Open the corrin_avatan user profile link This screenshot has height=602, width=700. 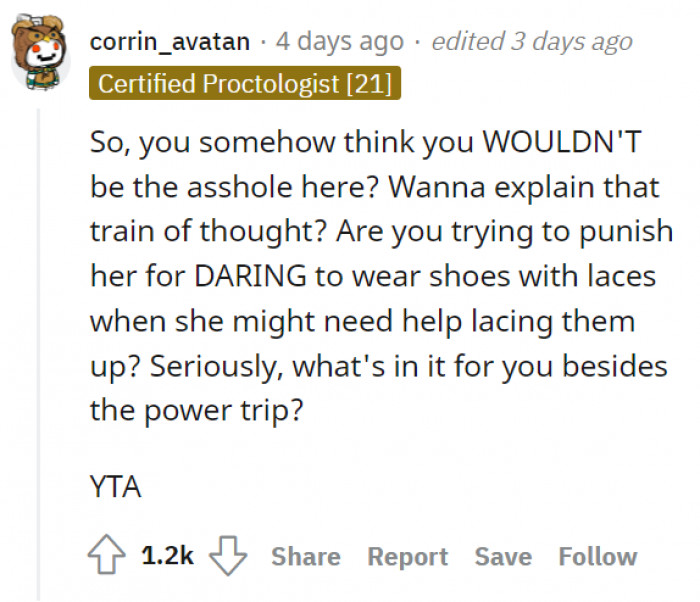click(x=169, y=41)
